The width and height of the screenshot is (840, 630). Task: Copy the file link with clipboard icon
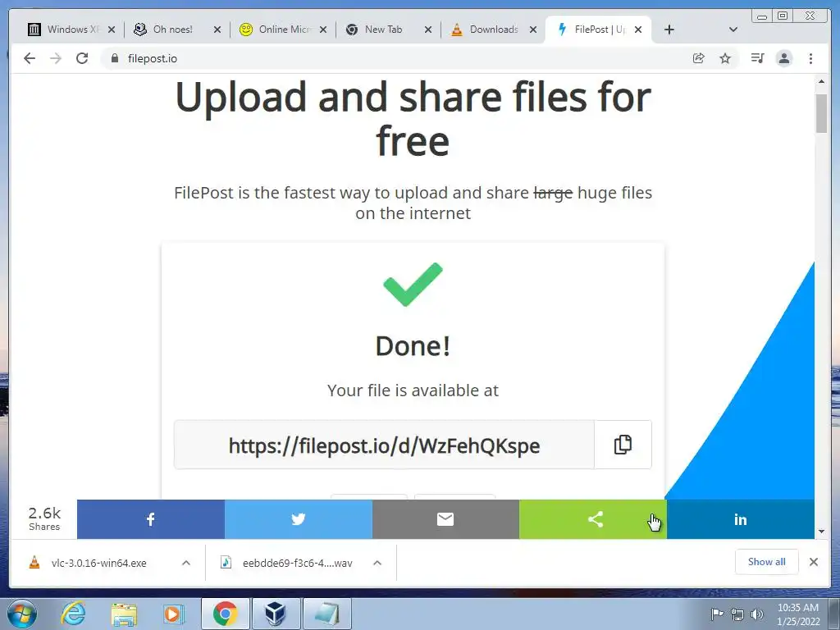pyautogui.click(x=623, y=445)
